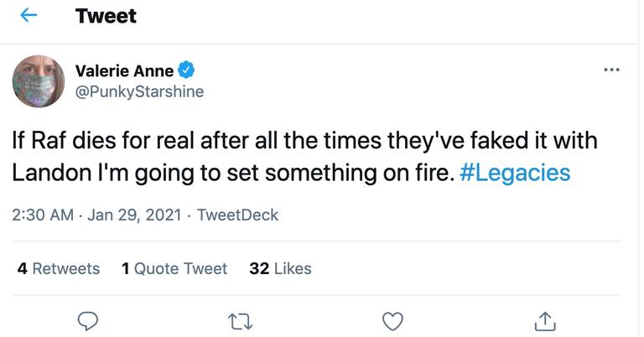Click the reply speech bubble icon
The image size is (644, 337).
(88, 320)
